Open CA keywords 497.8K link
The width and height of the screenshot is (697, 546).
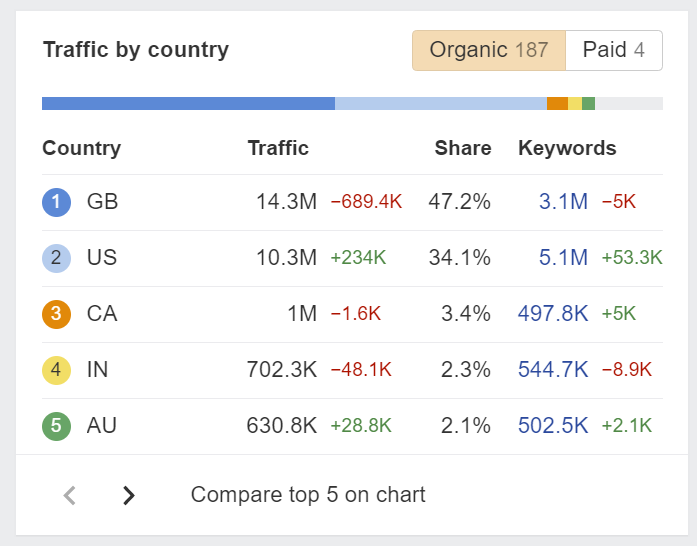click(x=553, y=314)
